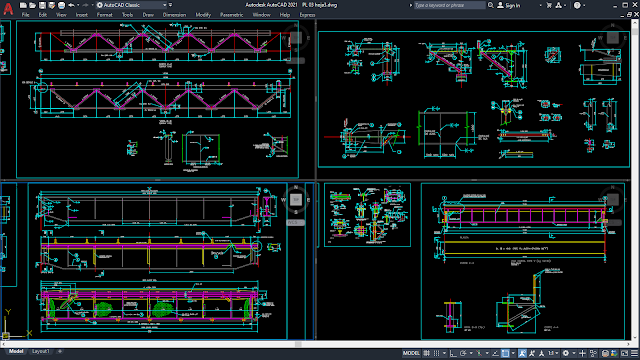640x360 pixels.
Task: Toggle ortho mode in status bar
Action: tap(453, 353)
